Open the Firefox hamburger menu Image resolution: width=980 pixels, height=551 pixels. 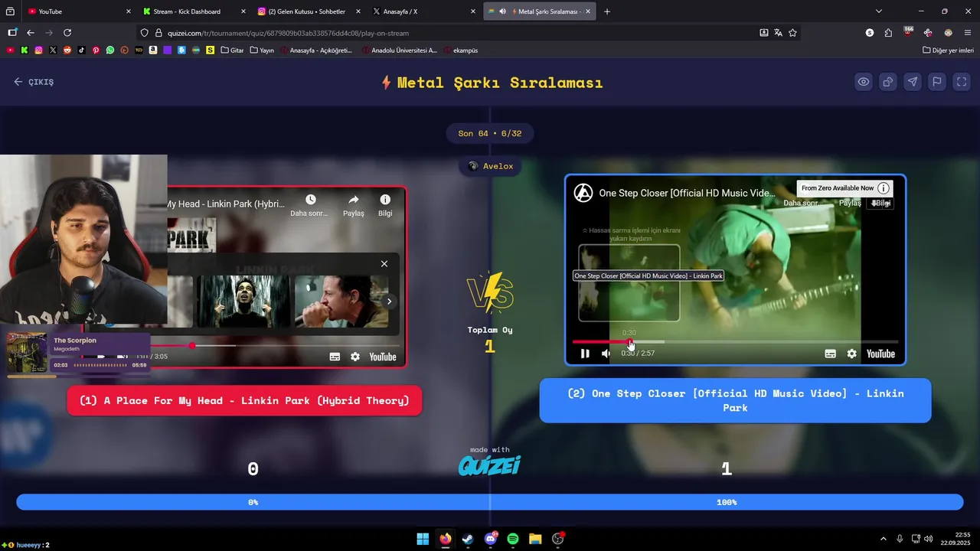point(968,33)
